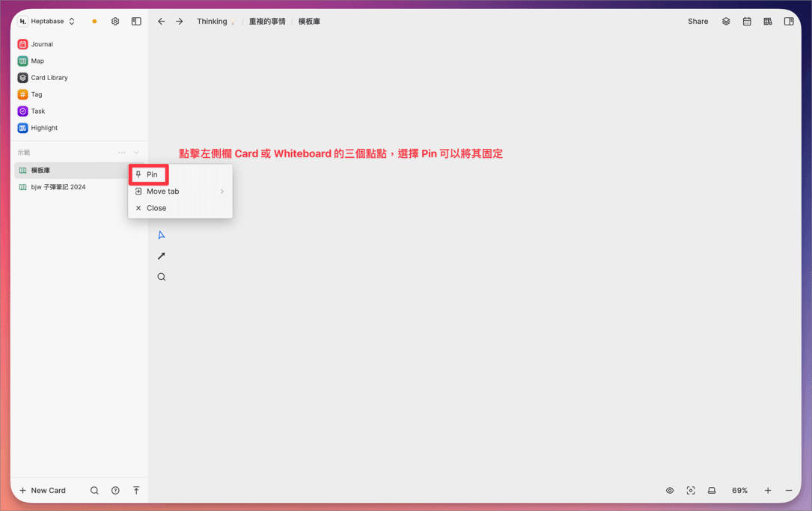Click the import upload arrow icon
Viewport: 812px width, 511px height.
136,490
